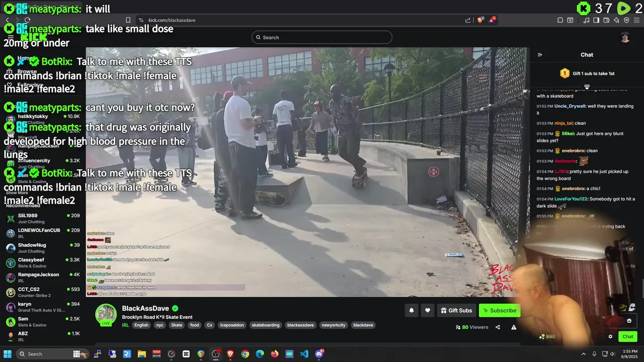Click the Kick search field
Viewport: 644px width, 362px height.
322,37
